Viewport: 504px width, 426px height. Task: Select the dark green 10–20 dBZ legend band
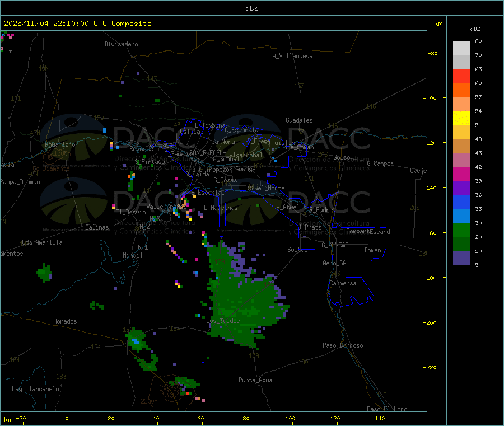coord(461,244)
